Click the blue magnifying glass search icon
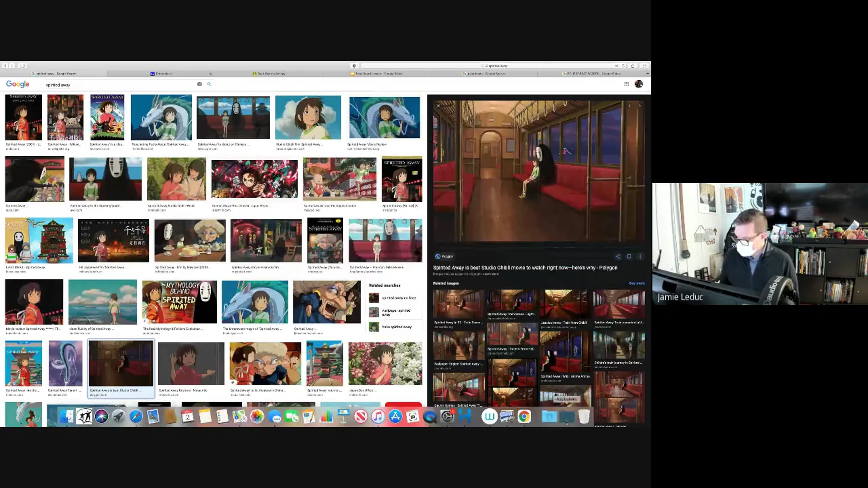The image size is (868, 488). coord(209,84)
